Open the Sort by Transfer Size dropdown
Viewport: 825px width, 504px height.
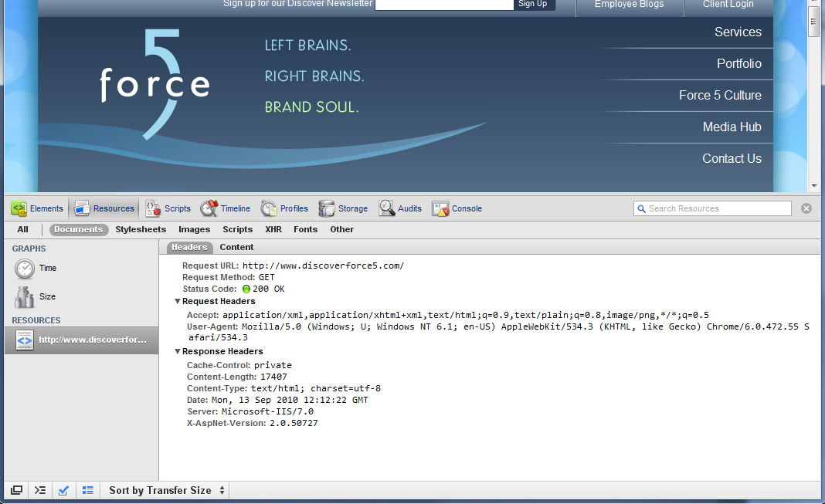pos(166,490)
